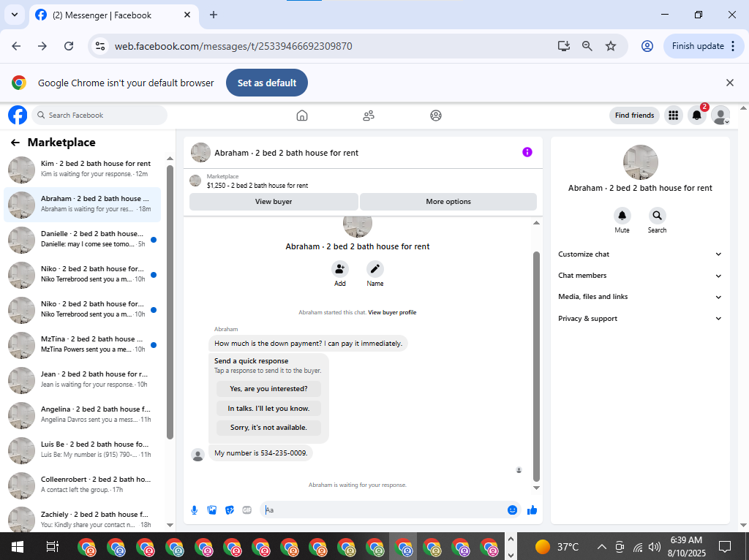The width and height of the screenshot is (749, 560).
Task: Bookmark this page star icon
Action: [611, 46]
